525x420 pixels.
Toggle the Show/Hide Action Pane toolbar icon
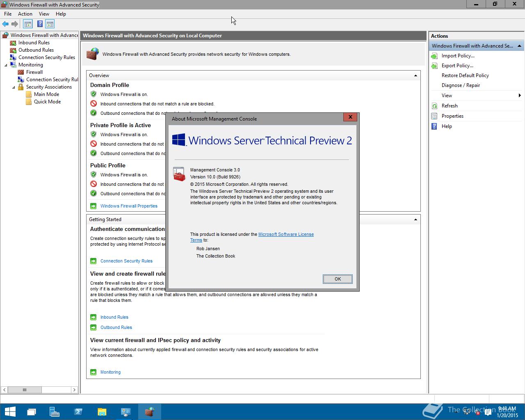coord(50,24)
